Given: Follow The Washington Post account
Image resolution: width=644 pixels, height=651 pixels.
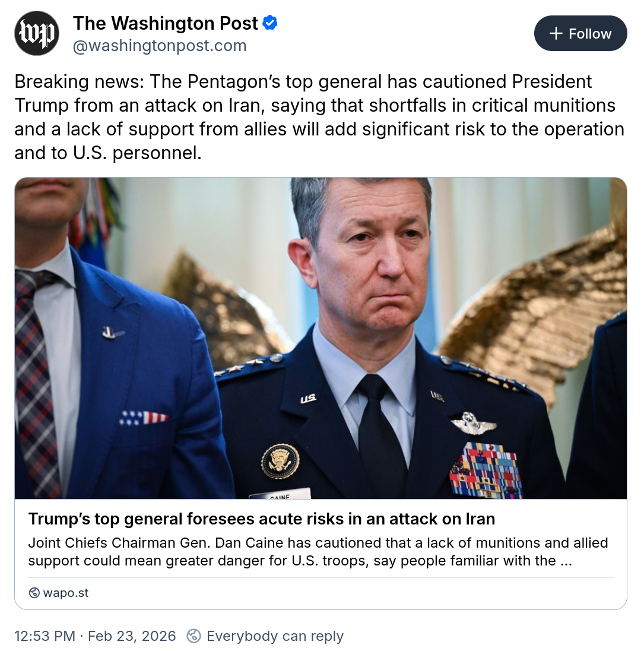Looking at the screenshot, I should (x=580, y=34).
